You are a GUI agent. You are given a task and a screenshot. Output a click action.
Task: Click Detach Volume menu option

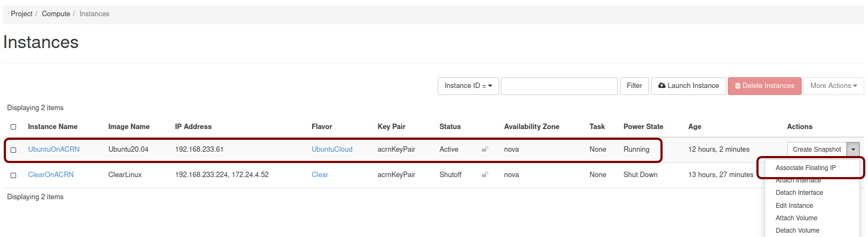[x=797, y=231]
